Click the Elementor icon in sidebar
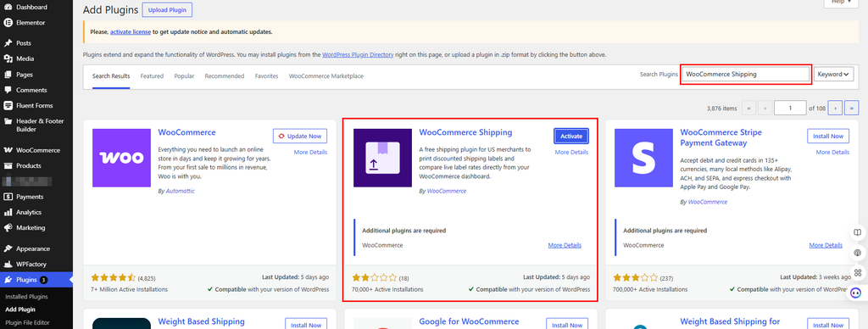 pos(8,23)
